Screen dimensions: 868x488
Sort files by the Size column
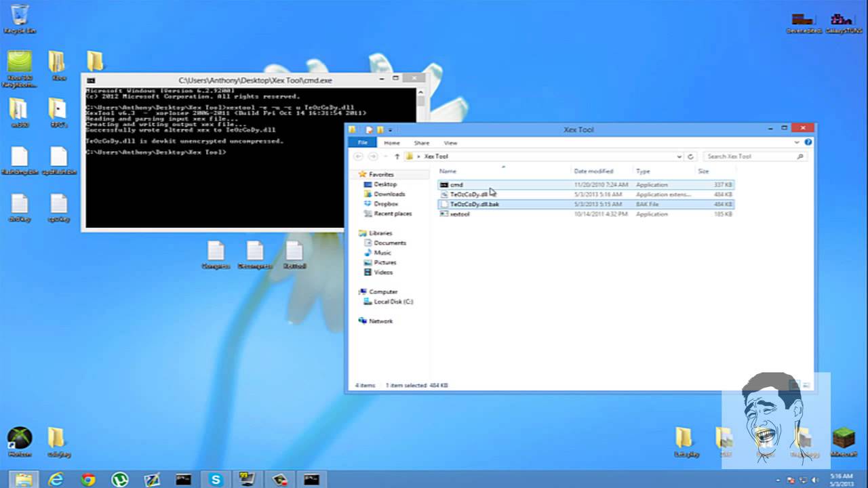(714, 171)
